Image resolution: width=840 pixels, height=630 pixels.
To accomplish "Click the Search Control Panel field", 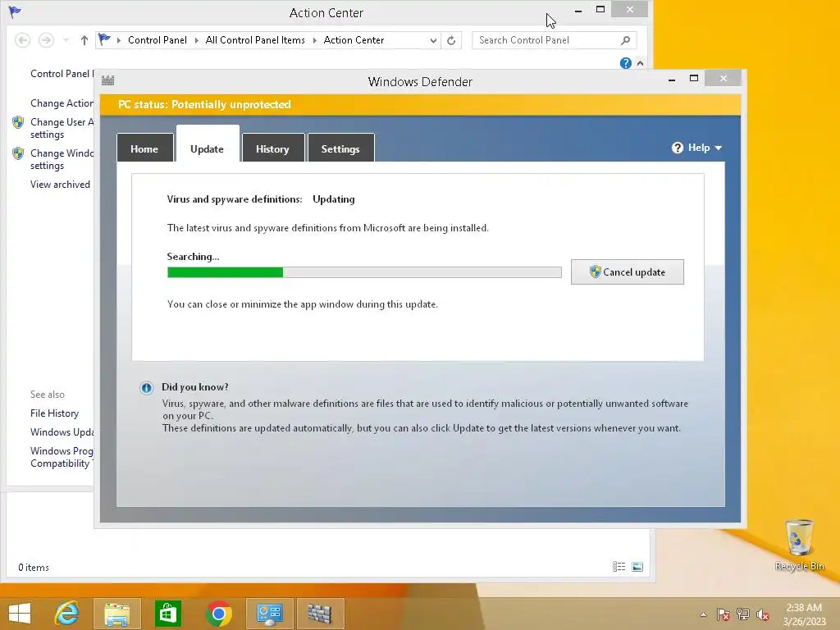I will coord(555,40).
